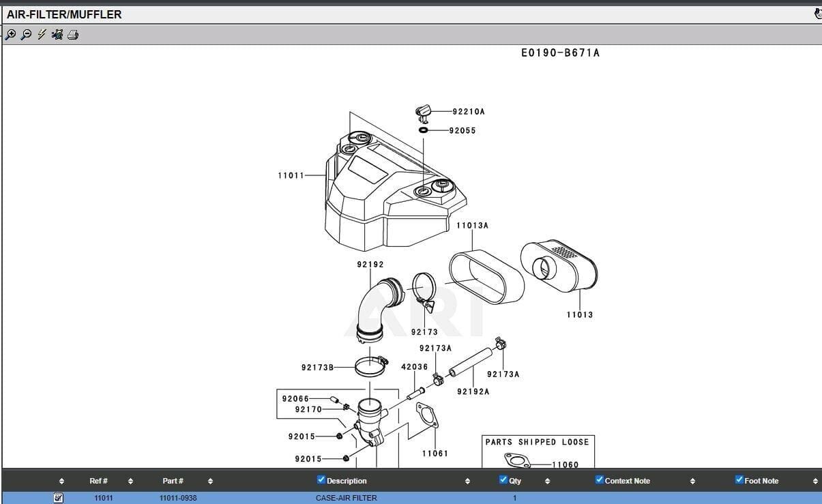Print the air-filter diagram

[73, 35]
